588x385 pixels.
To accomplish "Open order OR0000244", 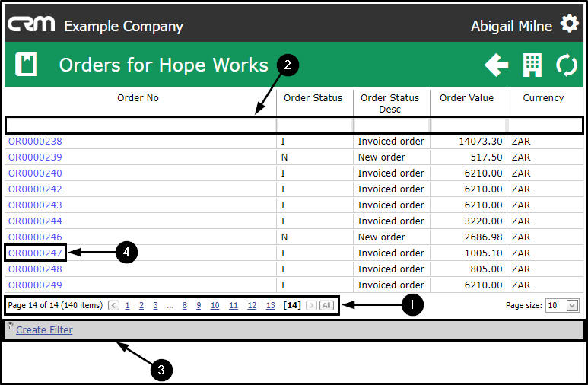I will pos(35,221).
